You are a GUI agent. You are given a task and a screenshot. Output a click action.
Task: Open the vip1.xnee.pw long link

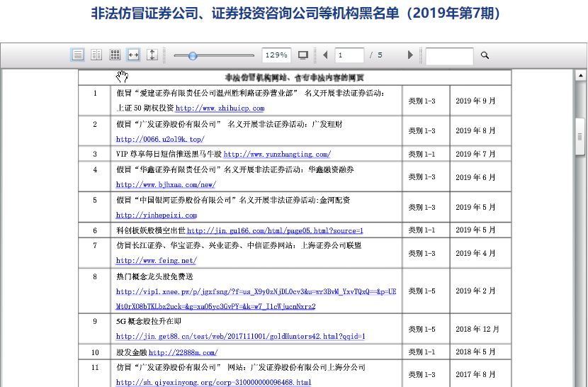click(256, 299)
